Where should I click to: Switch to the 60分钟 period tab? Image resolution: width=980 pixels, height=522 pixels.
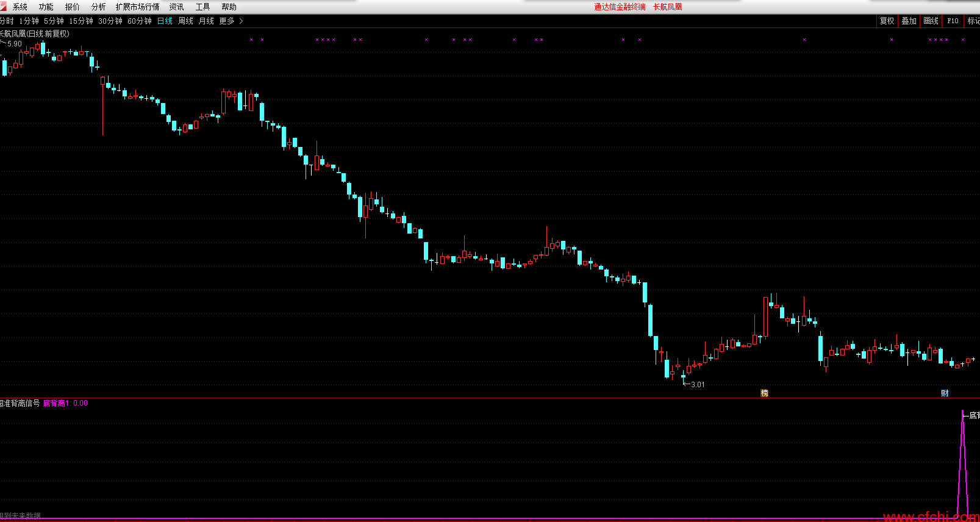[x=140, y=21]
